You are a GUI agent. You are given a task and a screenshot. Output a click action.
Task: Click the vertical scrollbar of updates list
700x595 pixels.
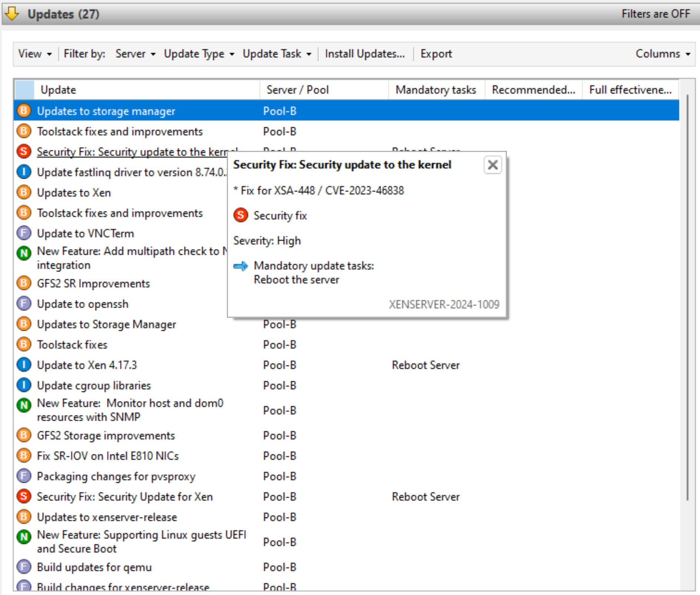coord(687,297)
